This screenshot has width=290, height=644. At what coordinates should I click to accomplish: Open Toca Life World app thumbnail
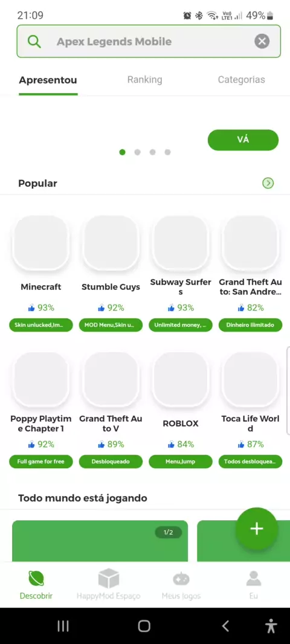coord(250,379)
